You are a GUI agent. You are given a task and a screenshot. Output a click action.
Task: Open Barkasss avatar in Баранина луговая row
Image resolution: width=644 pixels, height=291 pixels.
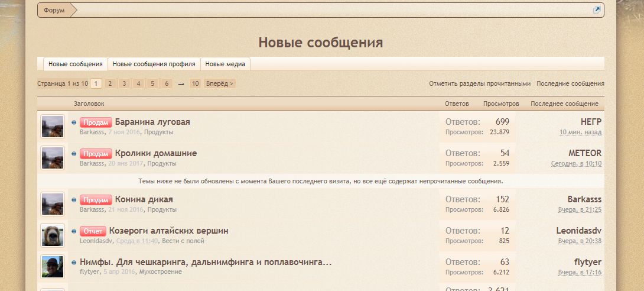[53, 127]
